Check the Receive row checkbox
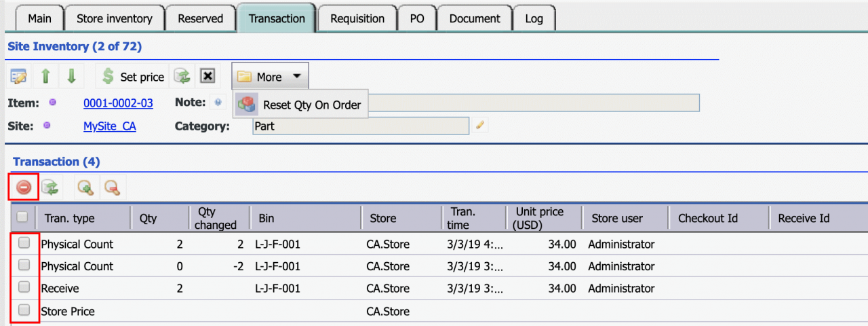This screenshot has width=868, height=326. 24,287
